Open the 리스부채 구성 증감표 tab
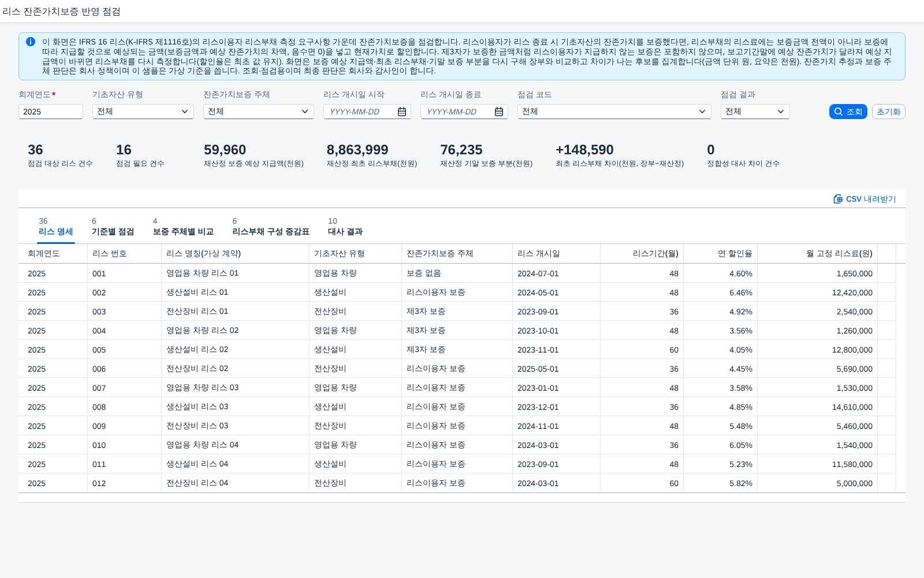 271,227
